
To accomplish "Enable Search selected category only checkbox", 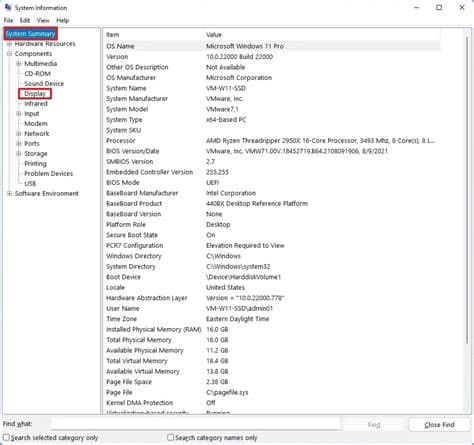I will pos(6,437).
